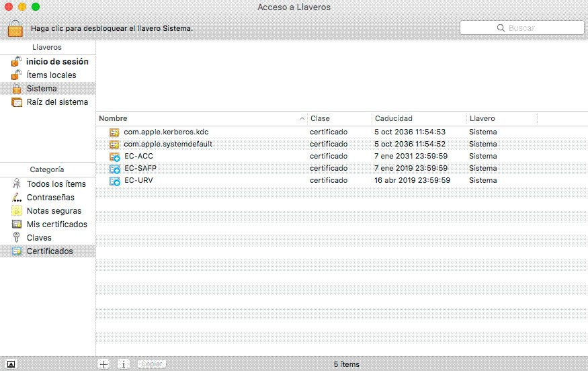Viewport: 588px width, 371px height.
Task: Click 'certificado' in EC-ACC row
Action: [329, 156]
